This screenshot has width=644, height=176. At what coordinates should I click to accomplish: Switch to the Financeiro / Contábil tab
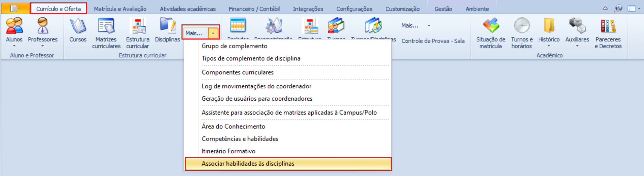(254, 9)
